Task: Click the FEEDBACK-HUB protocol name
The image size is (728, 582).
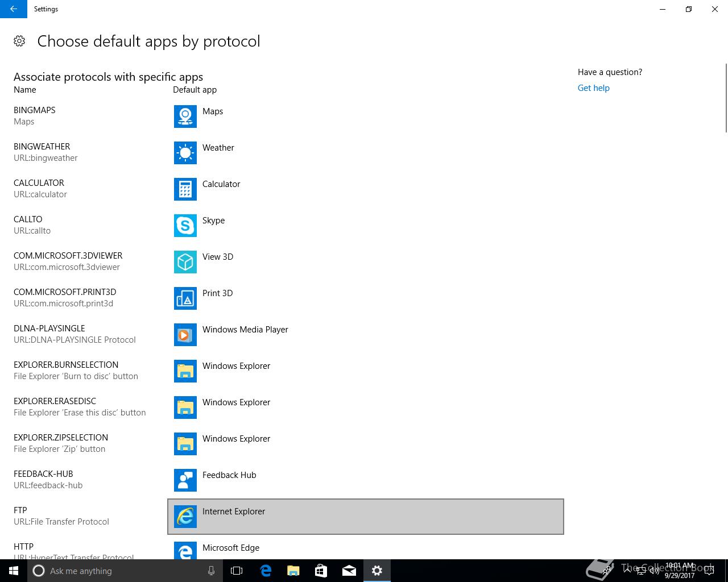Action: (x=43, y=474)
